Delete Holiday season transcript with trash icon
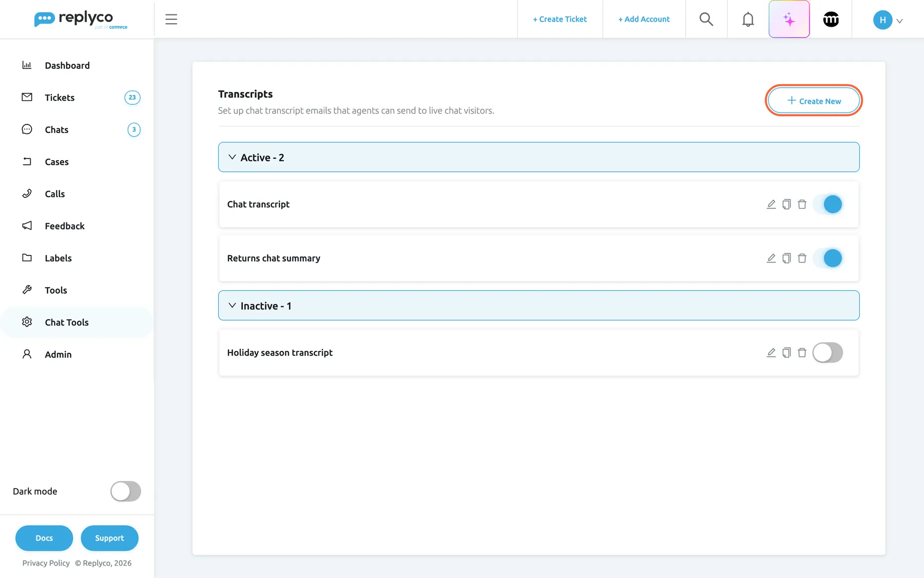This screenshot has height=578, width=924. (x=802, y=353)
